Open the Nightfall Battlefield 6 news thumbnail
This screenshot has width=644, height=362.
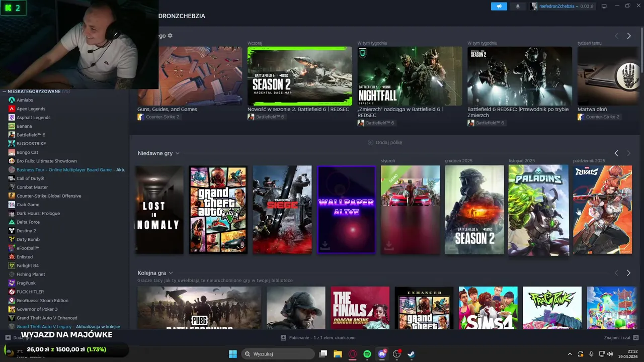410,76
